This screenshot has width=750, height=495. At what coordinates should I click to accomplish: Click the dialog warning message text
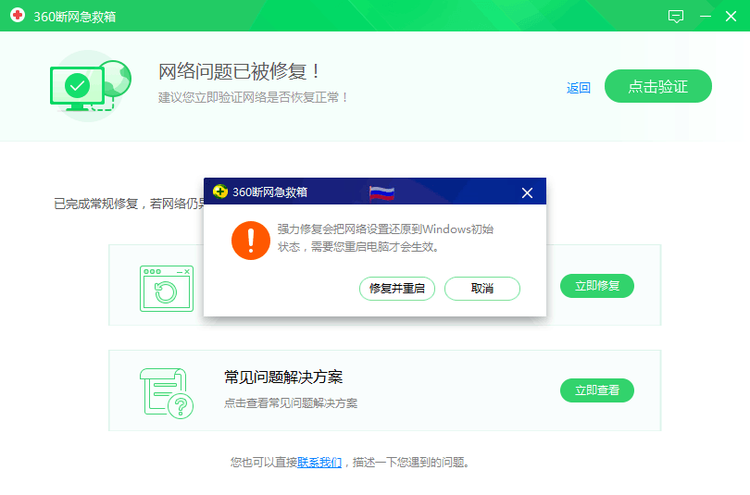(386, 238)
